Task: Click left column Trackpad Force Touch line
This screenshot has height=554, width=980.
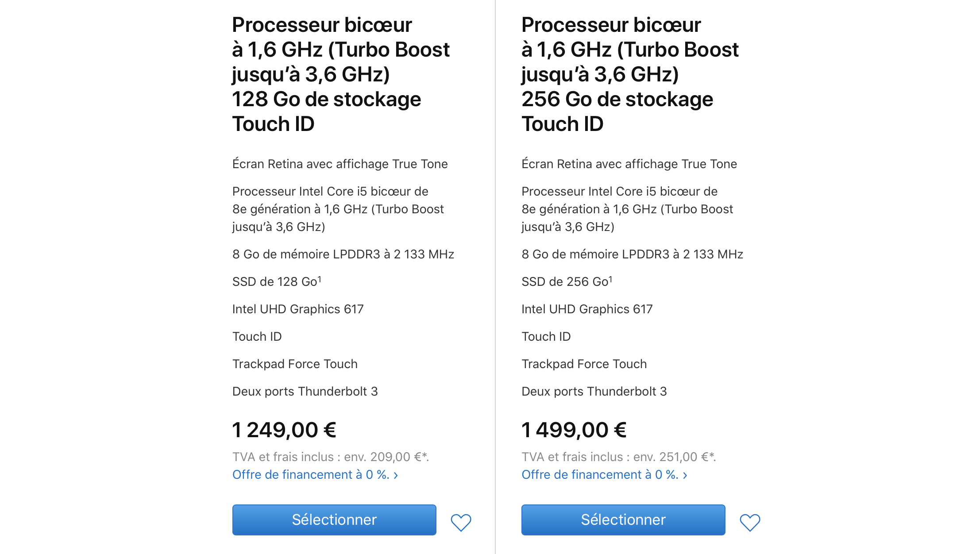Action: pyautogui.click(x=295, y=364)
